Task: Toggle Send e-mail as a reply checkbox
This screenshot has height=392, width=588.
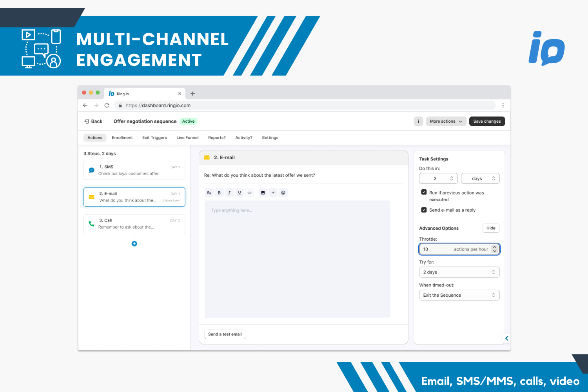Action: coord(424,210)
